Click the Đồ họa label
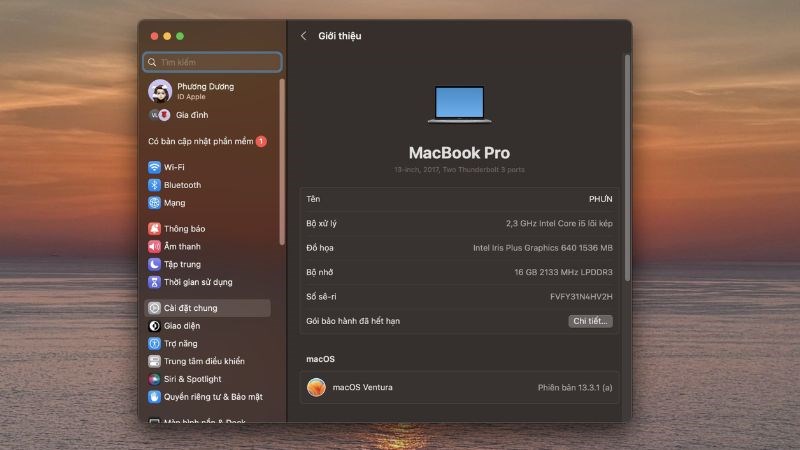The image size is (800, 450). click(320, 248)
